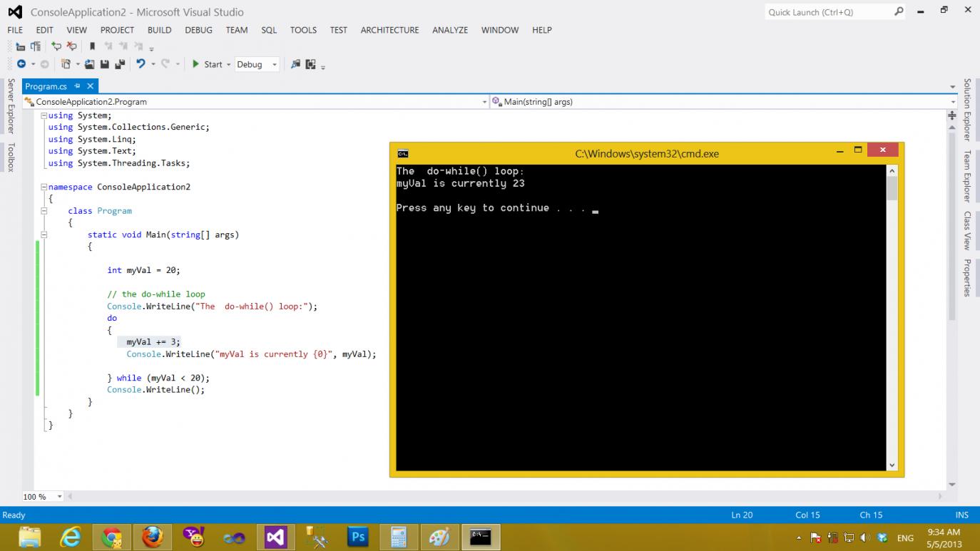The height and width of the screenshot is (551, 980).
Task: Open File Explorer from the taskbar
Action: (30, 537)
